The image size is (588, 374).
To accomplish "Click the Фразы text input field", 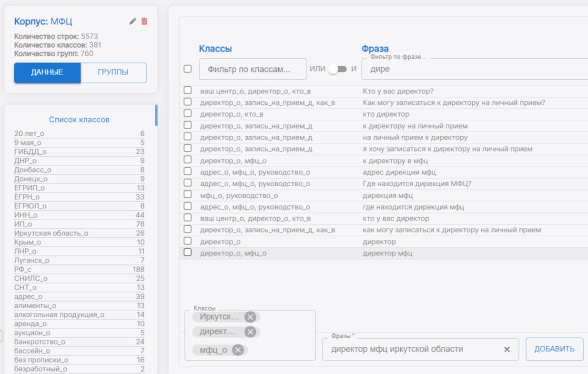I will click(412, 349).
